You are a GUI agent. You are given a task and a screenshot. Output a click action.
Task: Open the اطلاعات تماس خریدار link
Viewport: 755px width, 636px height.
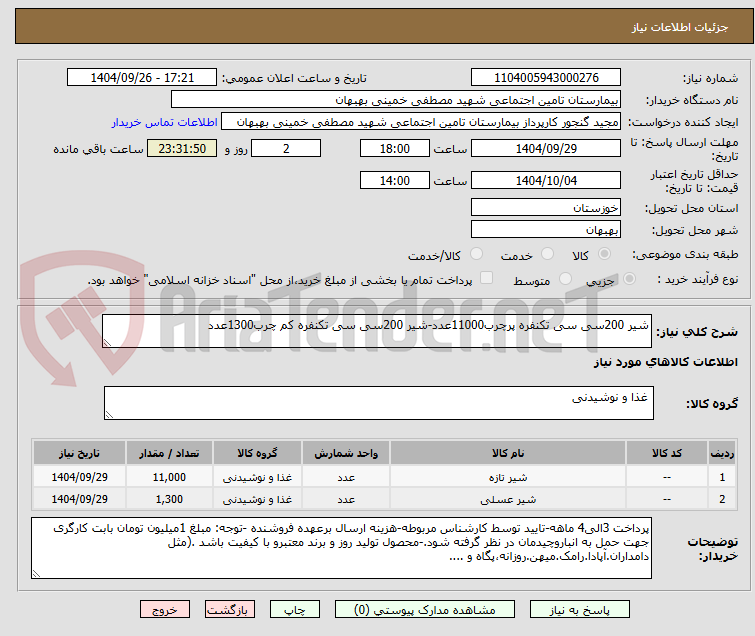tap(165, 122)
